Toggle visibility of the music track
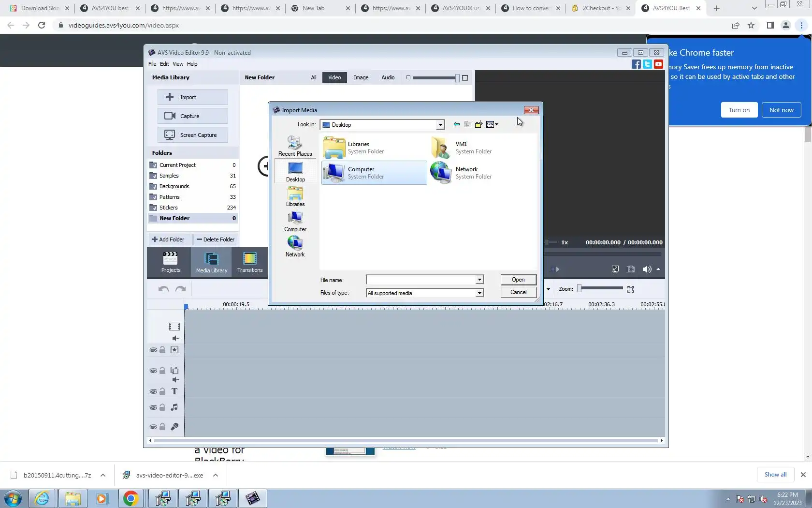Viewport: 812px width, 508px height. (x=153, y=408)
